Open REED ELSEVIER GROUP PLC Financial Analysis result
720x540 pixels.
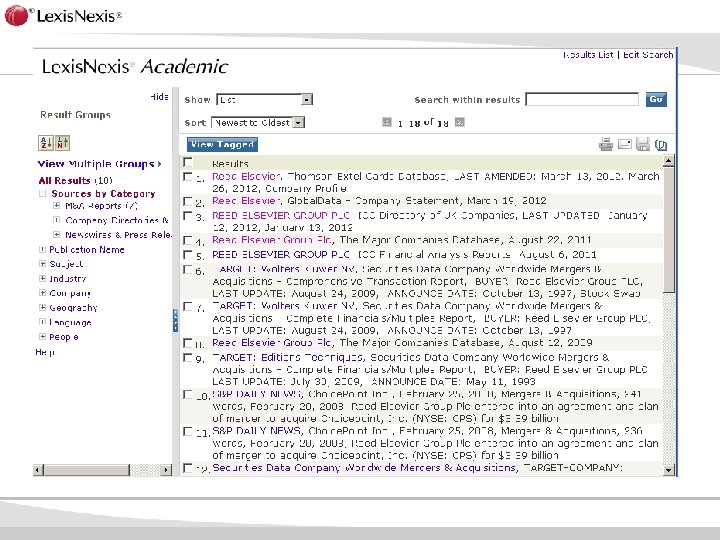coord(281,254)
